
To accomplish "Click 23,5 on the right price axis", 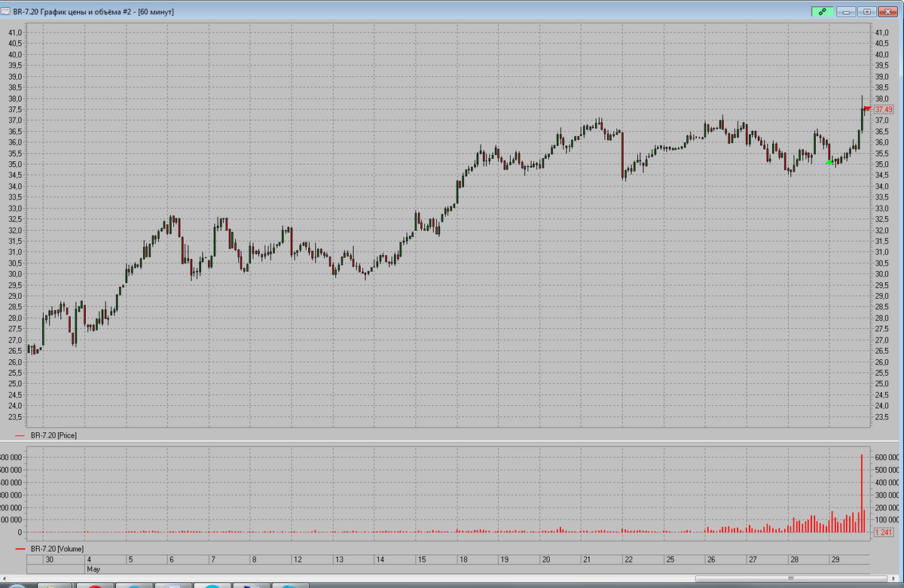I will [881, 416].
